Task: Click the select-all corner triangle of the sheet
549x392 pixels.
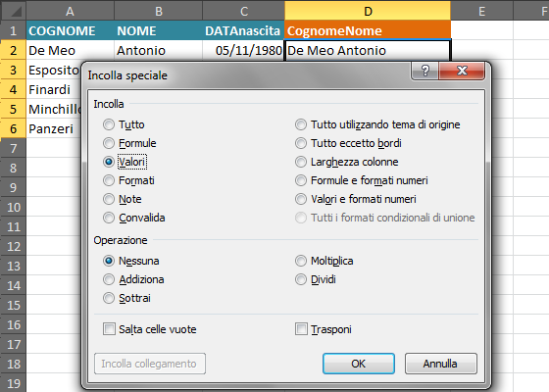Action: pyautogui.click(x=14, y=11)
